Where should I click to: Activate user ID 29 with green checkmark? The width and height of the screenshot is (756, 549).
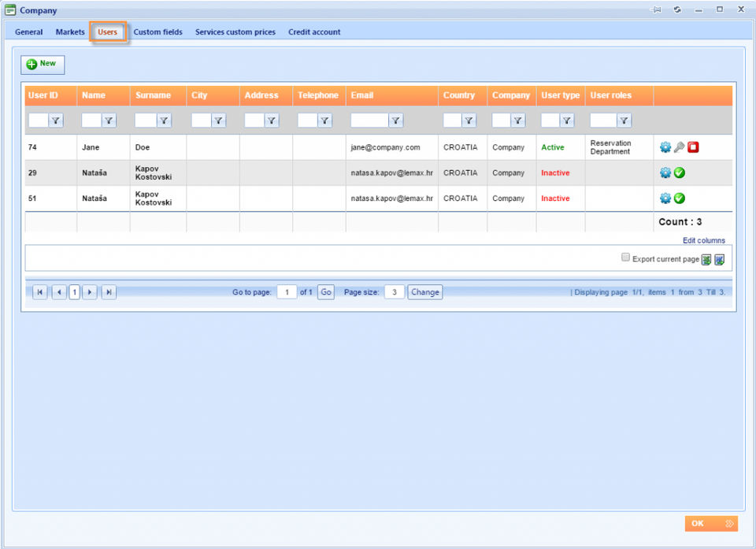point(679,172)
